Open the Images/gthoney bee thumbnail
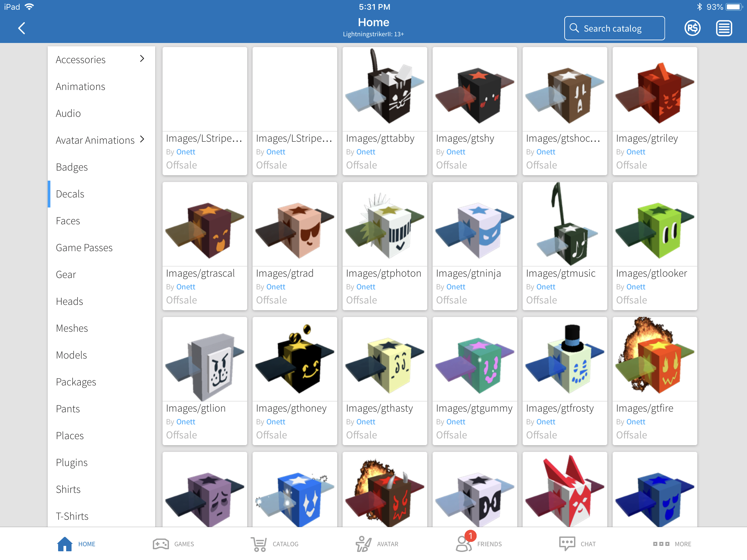Viewport: 747px width, 560px height. click(295, 359)
